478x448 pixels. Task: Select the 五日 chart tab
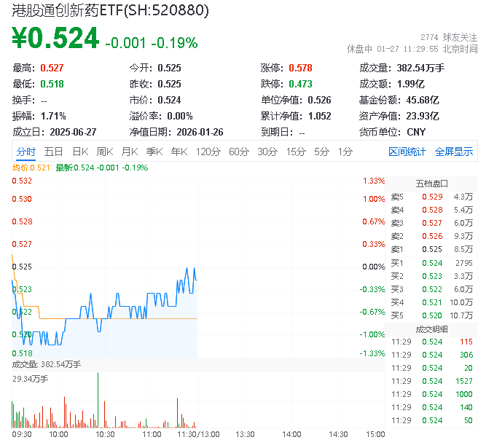(53, 152)
